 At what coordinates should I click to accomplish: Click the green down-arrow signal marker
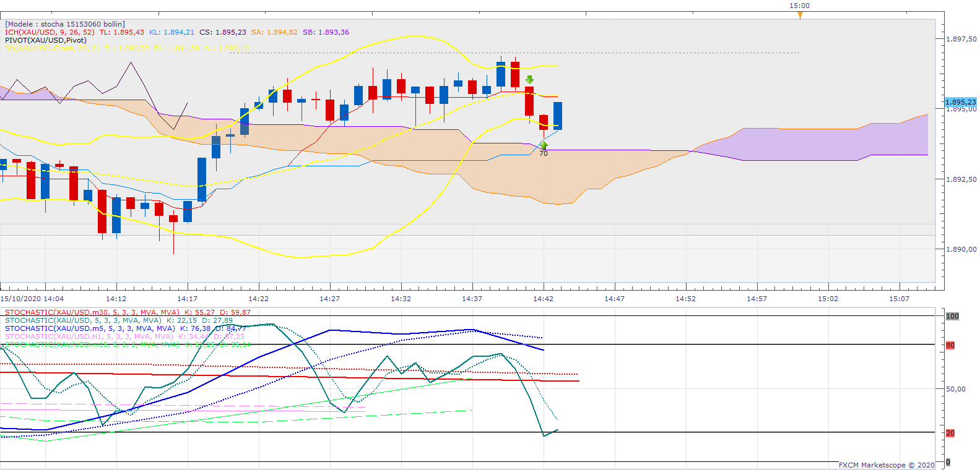[x=529, y=80]
